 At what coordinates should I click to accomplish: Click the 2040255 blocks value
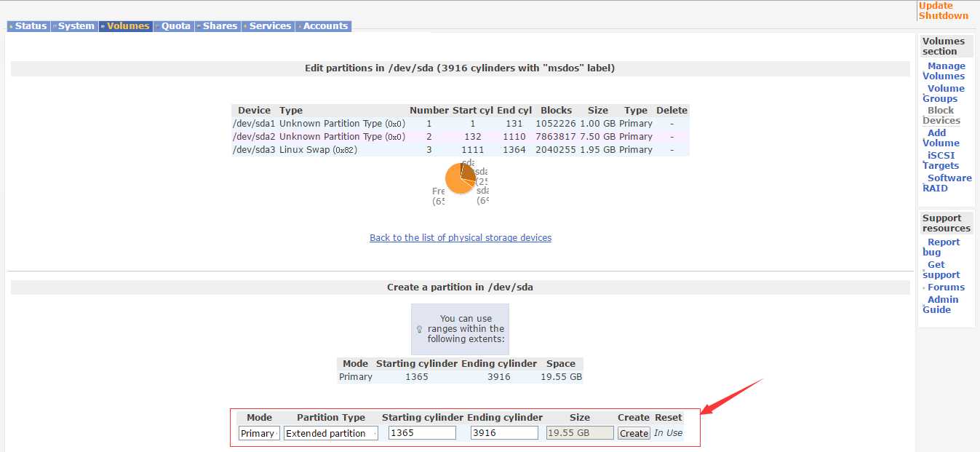[x=556, y=150]
